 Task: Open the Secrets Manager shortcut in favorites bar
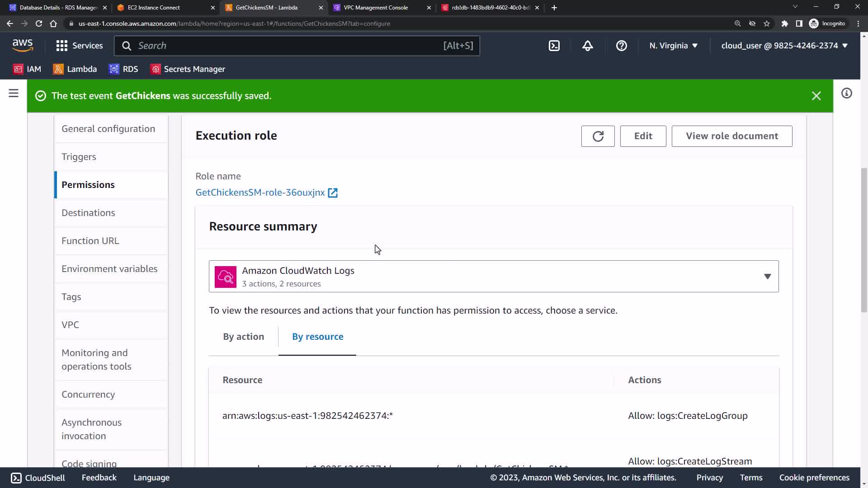pos(188,69)
